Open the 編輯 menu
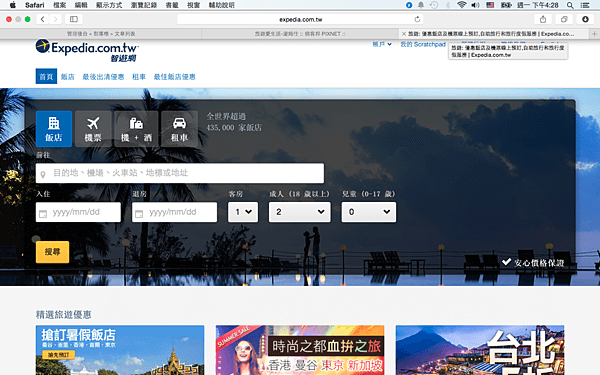The width and height of the screenshot is (600, 375). [x=81, y=5]
